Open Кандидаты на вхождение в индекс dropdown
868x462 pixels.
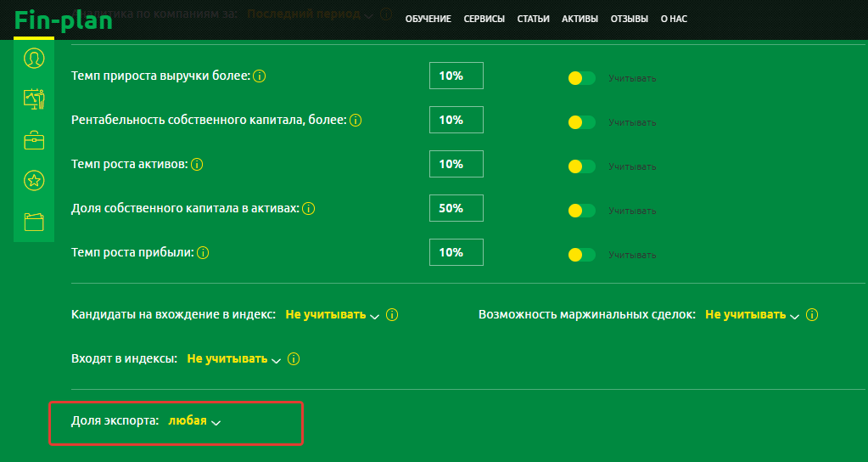tap(332, 315)
